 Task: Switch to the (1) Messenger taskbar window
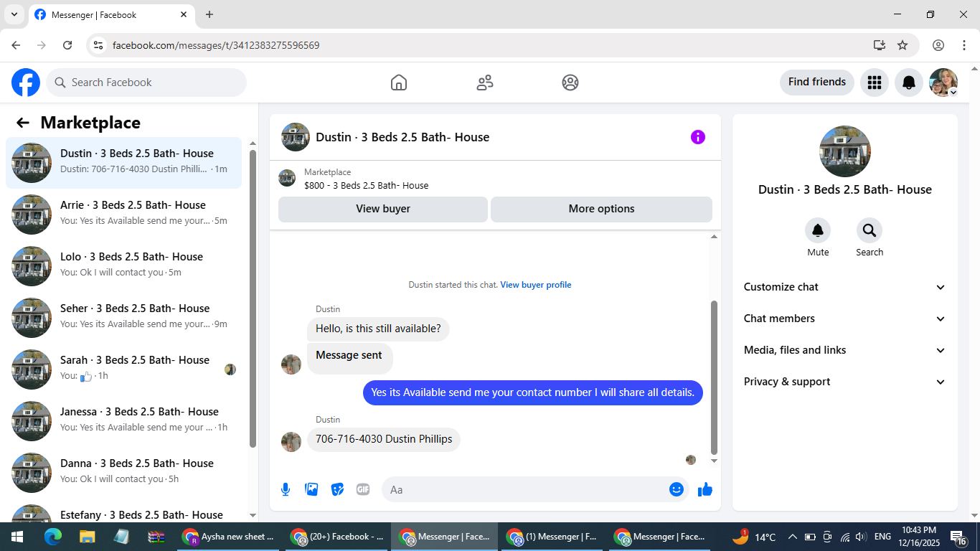pos(552,537)
